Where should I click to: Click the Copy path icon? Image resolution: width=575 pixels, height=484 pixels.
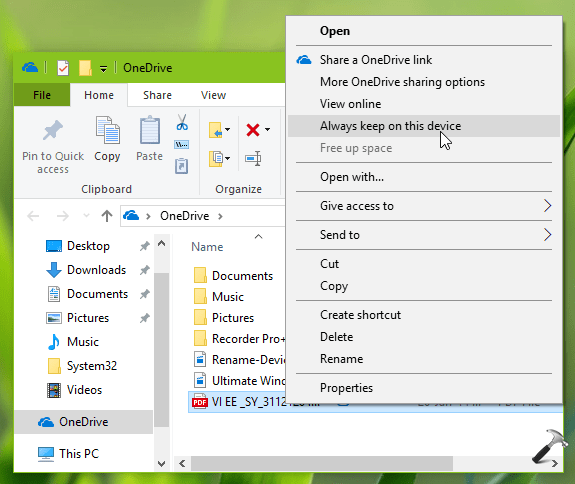pyautogui.click(x=182, y=144)
